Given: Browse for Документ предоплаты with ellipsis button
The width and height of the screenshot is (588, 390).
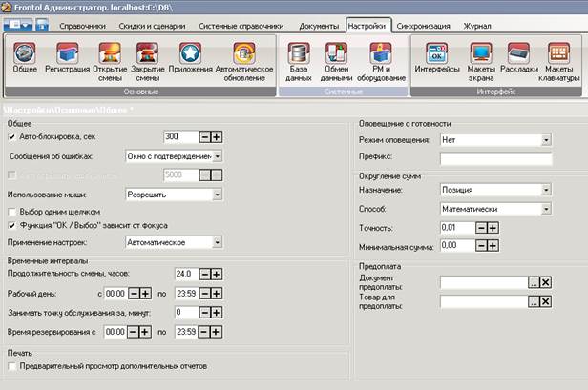Looking at the screenshot, I should 534,283.
